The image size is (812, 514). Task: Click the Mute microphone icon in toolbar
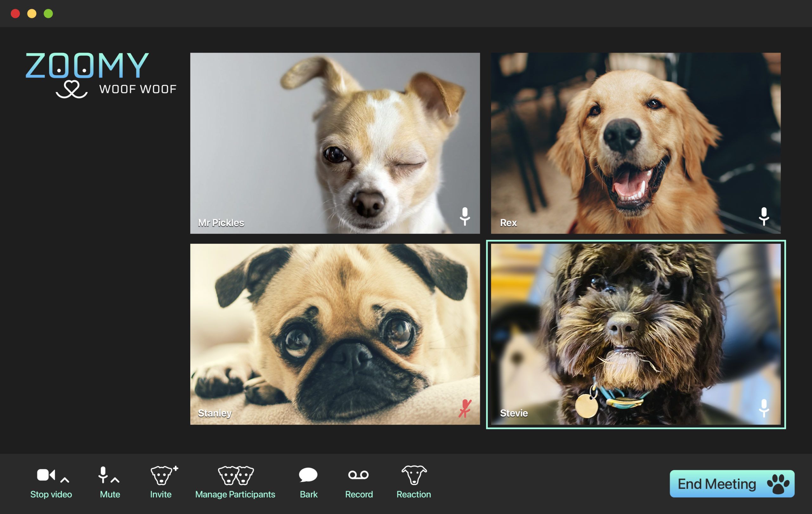103,475
